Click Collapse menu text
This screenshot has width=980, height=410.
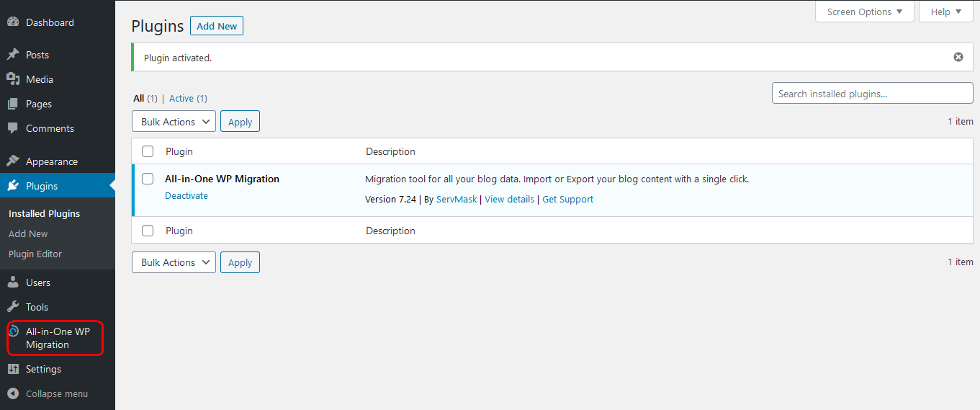pyautogui.click(x=57, y=393)
